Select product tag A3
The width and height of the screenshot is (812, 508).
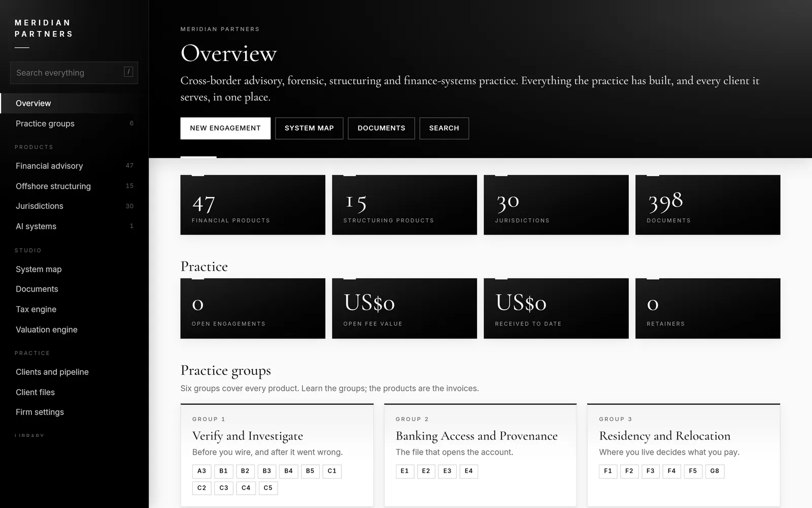coord(201,471)
